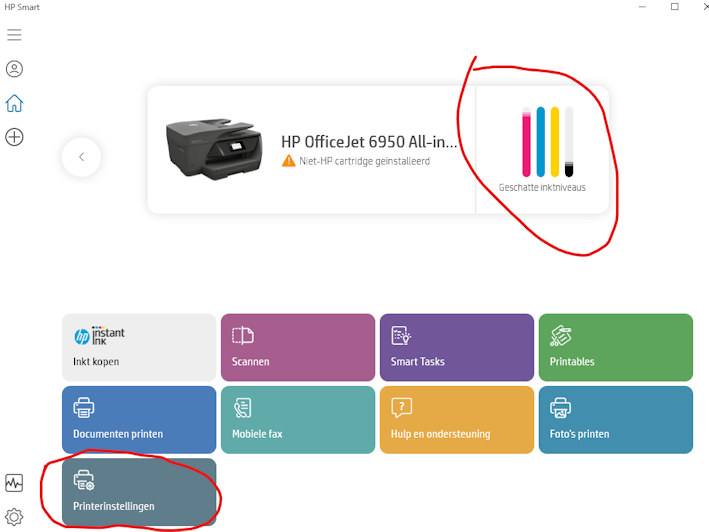Open the Scannen tile

pyautogui.click(x=298, y=348)
